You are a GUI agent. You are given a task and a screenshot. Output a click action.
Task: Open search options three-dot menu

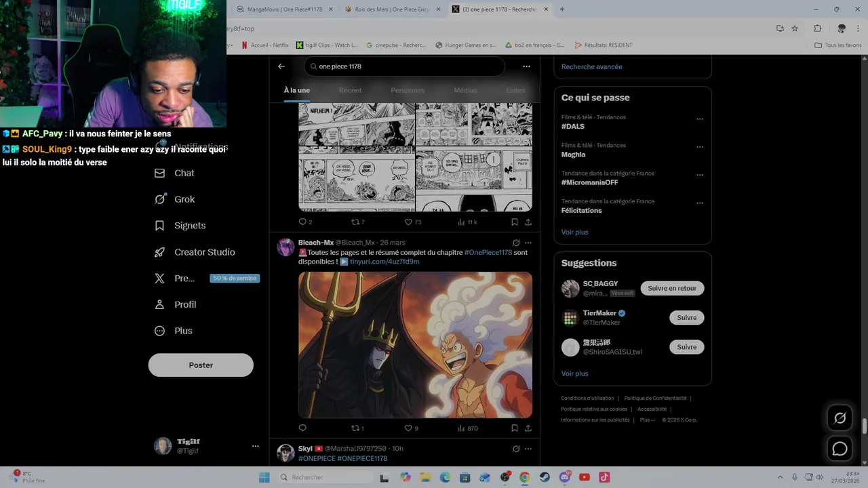click(526, 66)
